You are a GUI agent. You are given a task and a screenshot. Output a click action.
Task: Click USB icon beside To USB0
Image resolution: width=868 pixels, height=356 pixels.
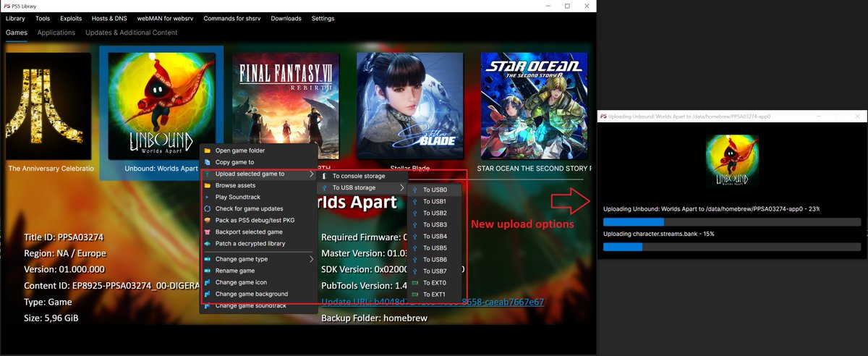pos(415,190)
